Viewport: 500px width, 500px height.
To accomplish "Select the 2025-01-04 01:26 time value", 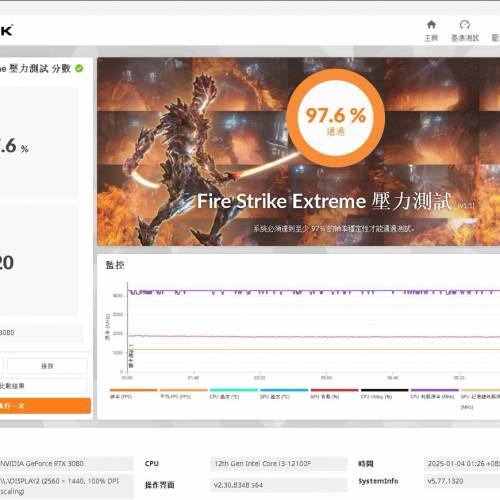I will click(462, 463).
